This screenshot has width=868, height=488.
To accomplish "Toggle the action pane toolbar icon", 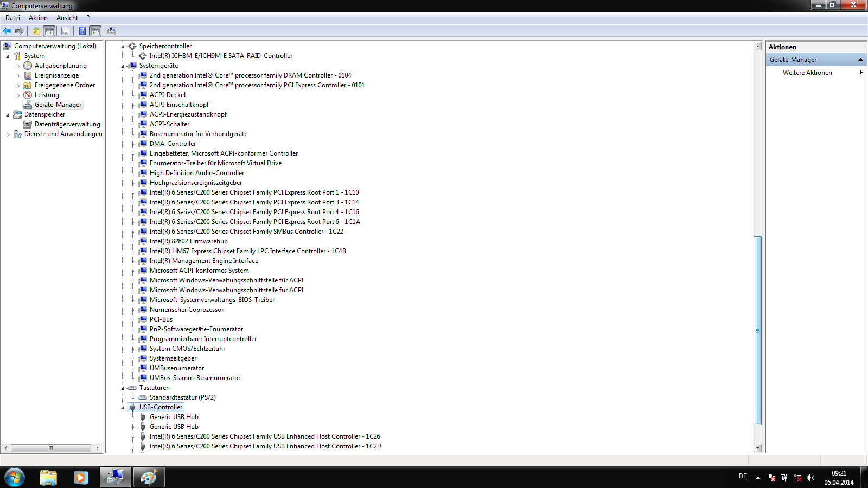I will [x=95, y=31].
